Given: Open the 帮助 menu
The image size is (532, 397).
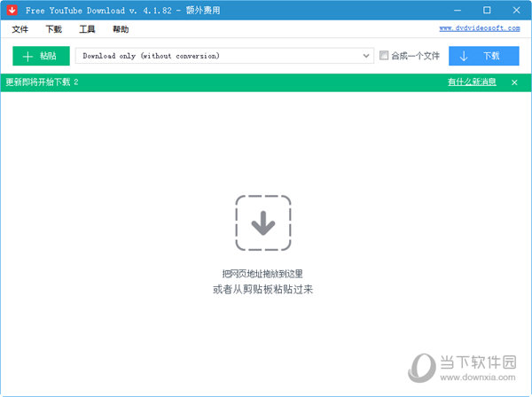Looking at the screenshot, I should coord(121,29).
